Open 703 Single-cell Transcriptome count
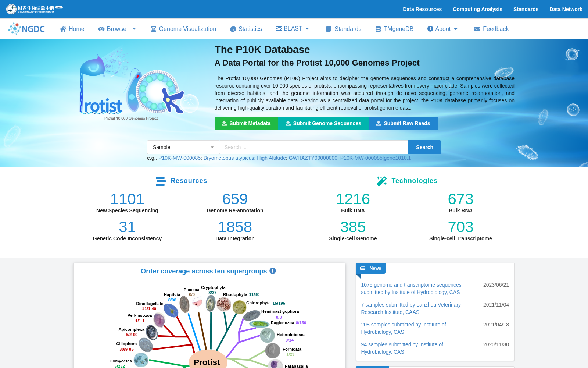The width and height of the screenshot is (588, 368). click(460, 227)
